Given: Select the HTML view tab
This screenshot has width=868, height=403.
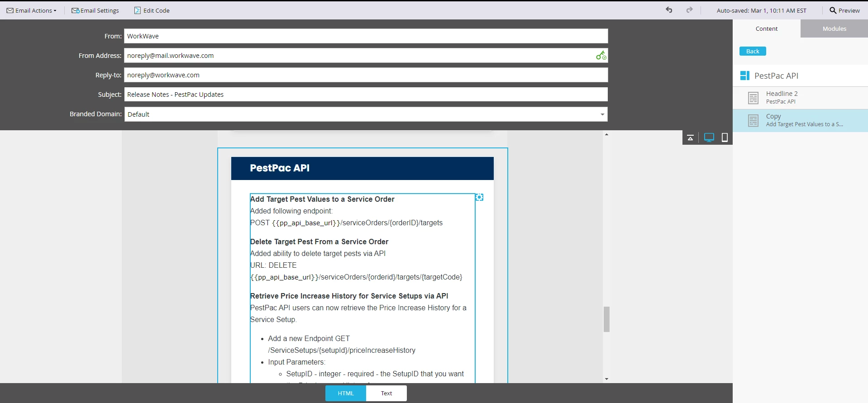Looking at the screenshot, I should (346, 393).
